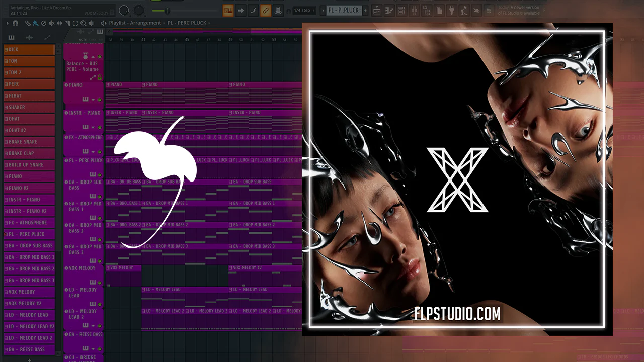Screen dimensions: 644x362
Task: Open the Browser view icon
Action: click(427, 11)
